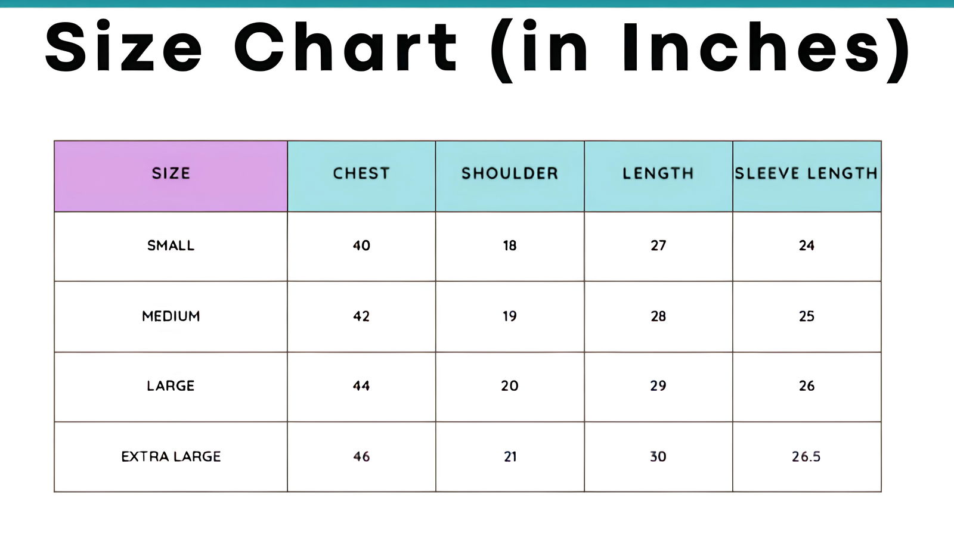Select the Extra Large length value 30
This screenshot has height=560, width=954.
(658, 457)
